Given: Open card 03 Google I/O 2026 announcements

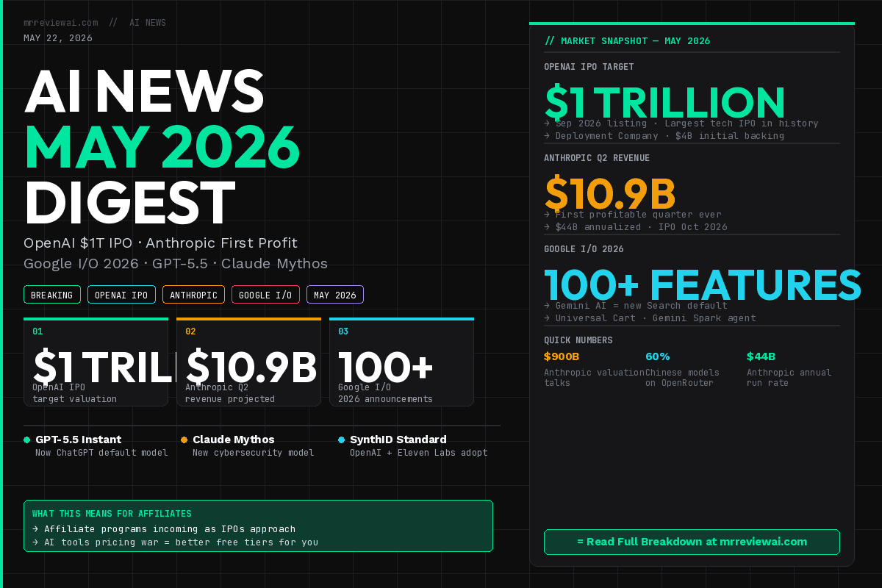Looking at the screenshot, I should pos(401,362).
